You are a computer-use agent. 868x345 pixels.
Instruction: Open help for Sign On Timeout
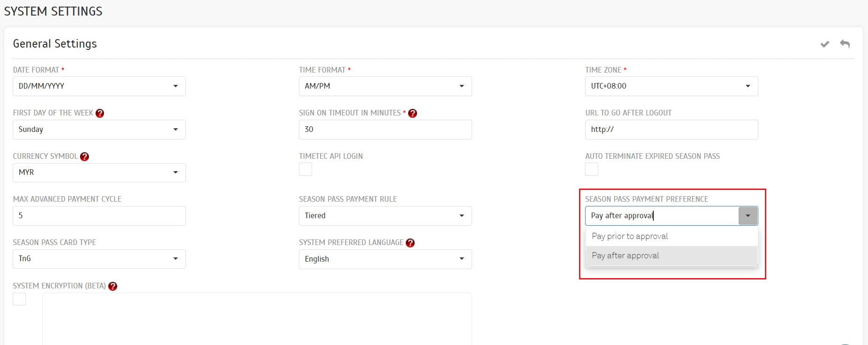click(x=413, y=113)
